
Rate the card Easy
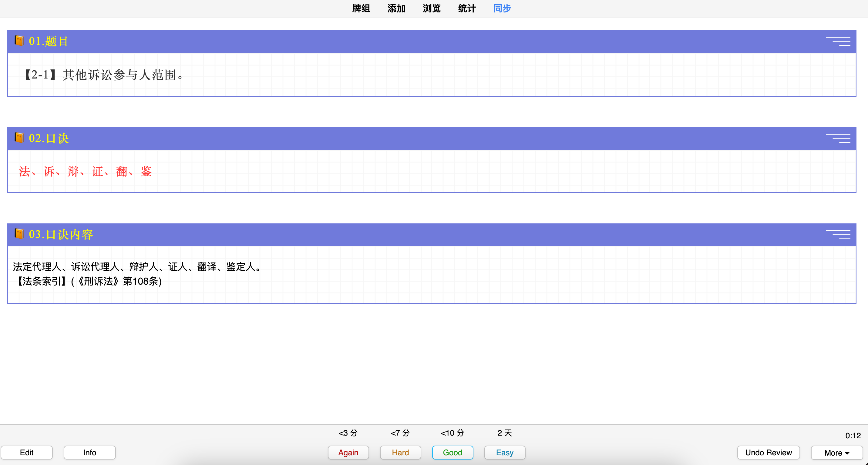pos(505,452)
